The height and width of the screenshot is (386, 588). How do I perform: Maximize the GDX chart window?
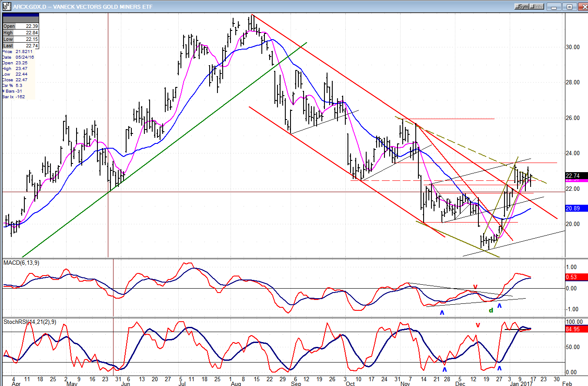pyautogui.click(x=569, y=7)
